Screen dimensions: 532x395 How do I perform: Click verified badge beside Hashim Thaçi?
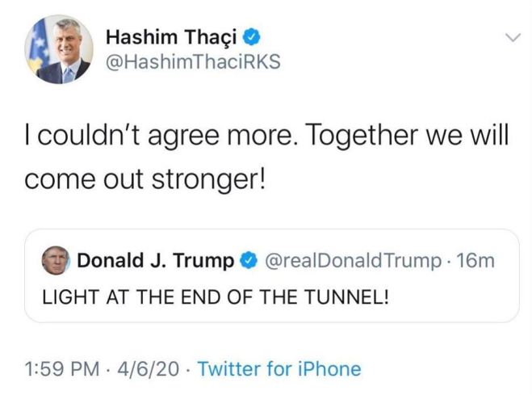pyautogui.click(x=251, y=37)
